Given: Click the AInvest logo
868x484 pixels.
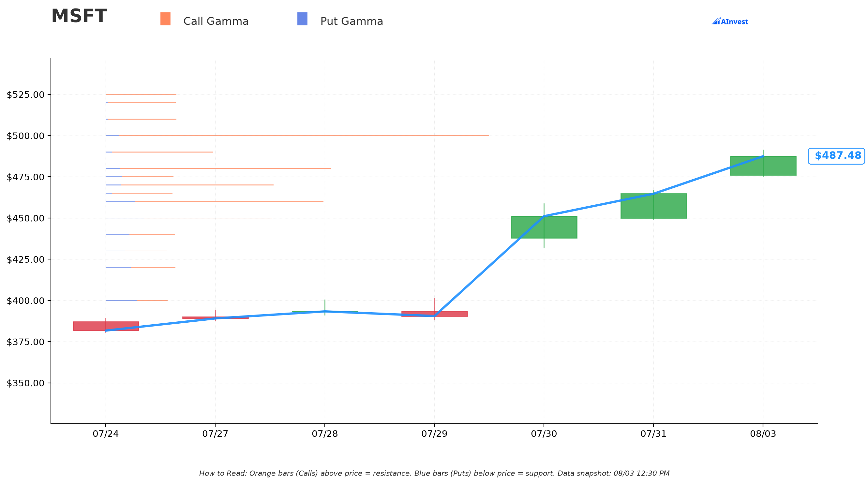Looking at the screenshot, I should coord(729,21).
